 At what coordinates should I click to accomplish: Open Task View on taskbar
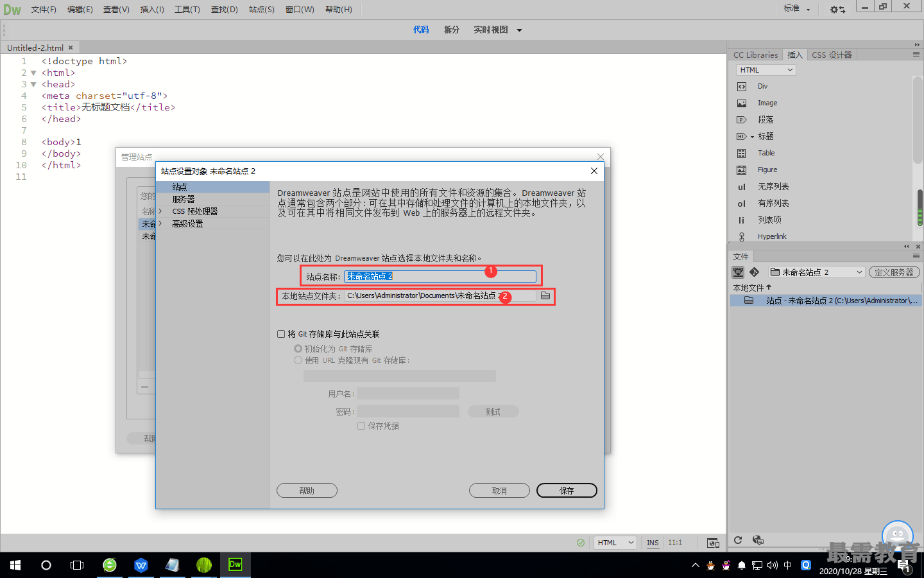[x=77, y=565]
